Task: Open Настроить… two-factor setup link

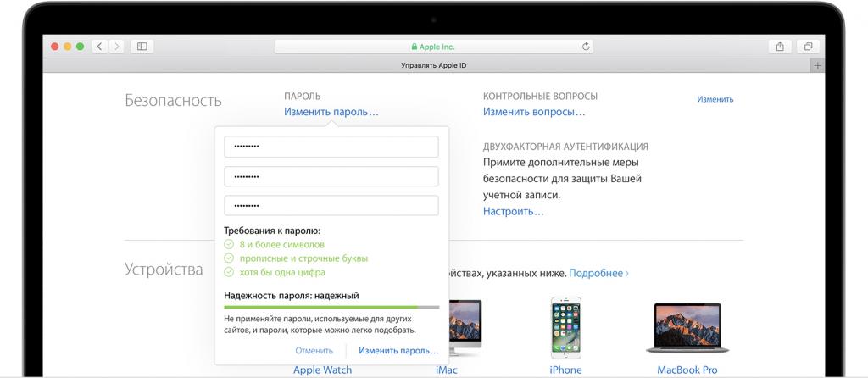Action: pyautogui.click(x=513, y=211)
